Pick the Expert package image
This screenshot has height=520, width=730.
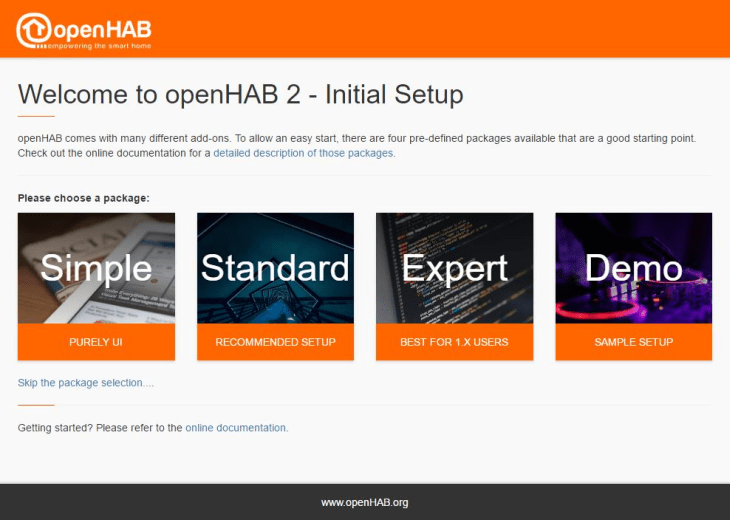click(x=454, y=268)
